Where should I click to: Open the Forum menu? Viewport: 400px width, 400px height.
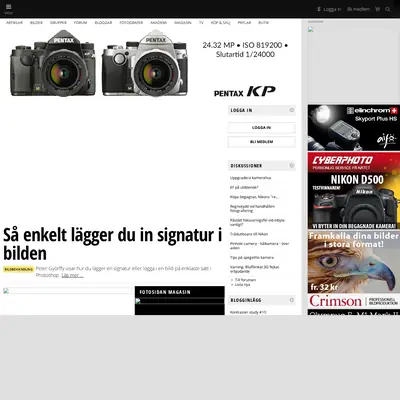(80, 23)
